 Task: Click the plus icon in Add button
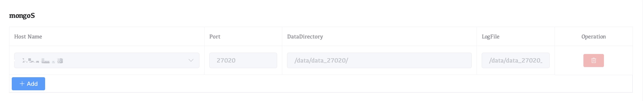coord(22,84)
